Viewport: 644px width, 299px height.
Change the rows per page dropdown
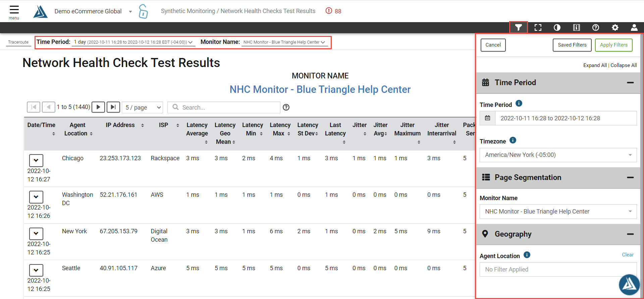(x=142, y=107)
